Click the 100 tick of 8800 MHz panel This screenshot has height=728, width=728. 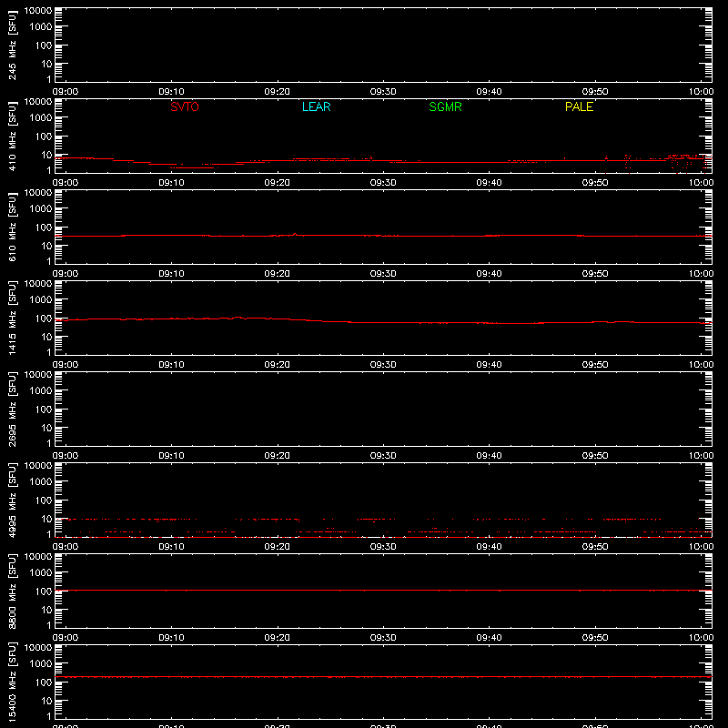click(44, 591)
